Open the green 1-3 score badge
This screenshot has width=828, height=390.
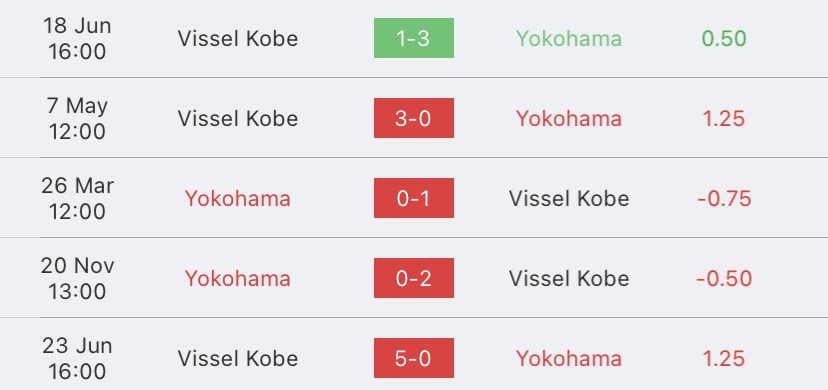[x=413, y=38]
